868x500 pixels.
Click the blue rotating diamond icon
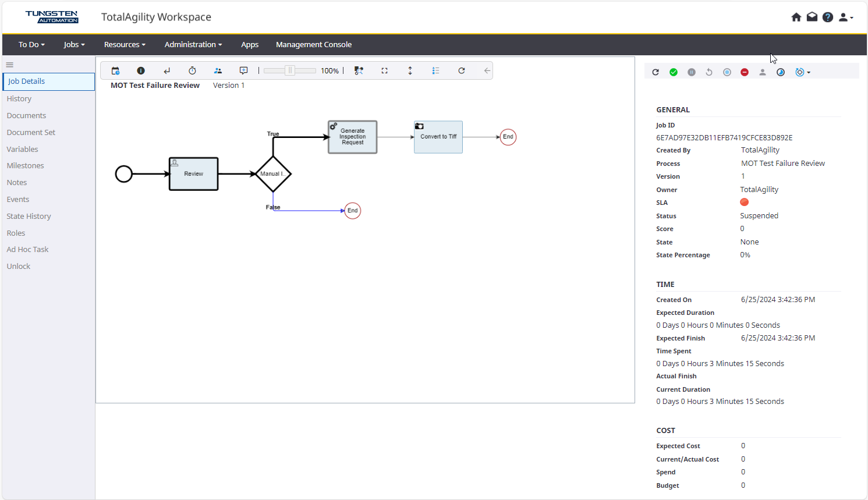[x=800, y=72]
